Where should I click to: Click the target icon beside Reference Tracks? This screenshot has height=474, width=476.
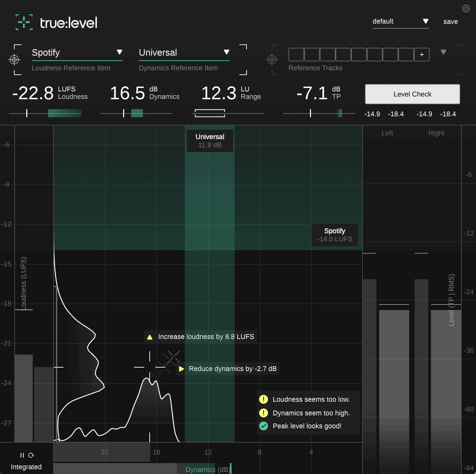click(272, 60)
